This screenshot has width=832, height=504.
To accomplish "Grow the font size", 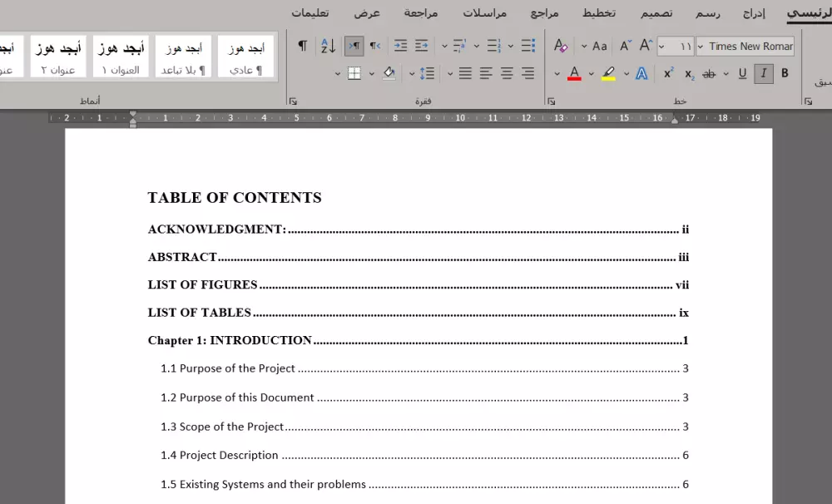I will click(646, 46).
